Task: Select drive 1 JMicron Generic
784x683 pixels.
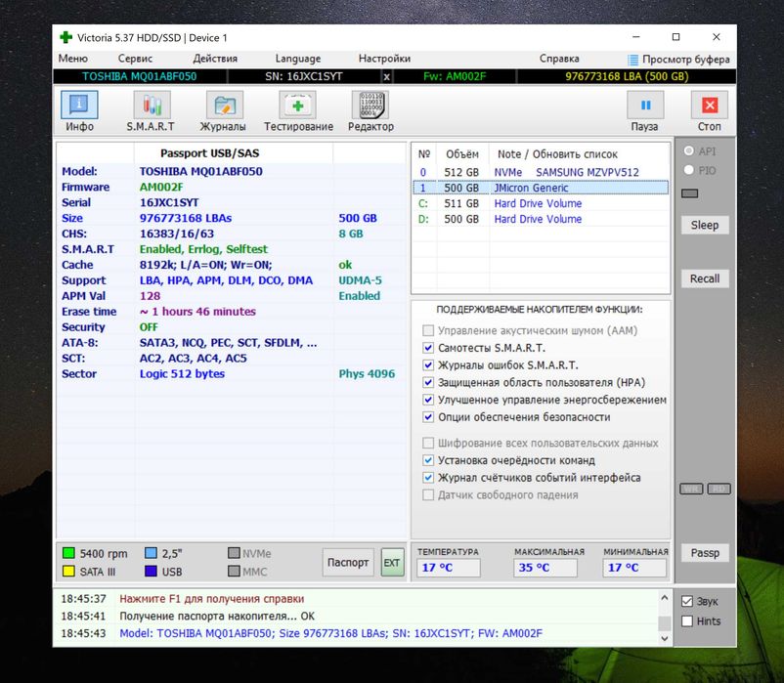Action: (x=541, y=188)
